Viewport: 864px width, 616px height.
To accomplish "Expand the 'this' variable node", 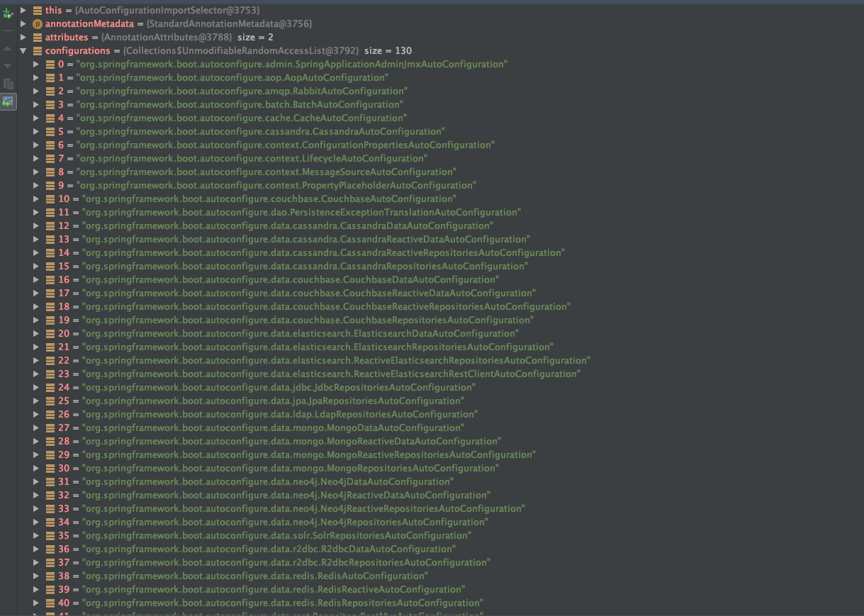I will coord(23,11).
